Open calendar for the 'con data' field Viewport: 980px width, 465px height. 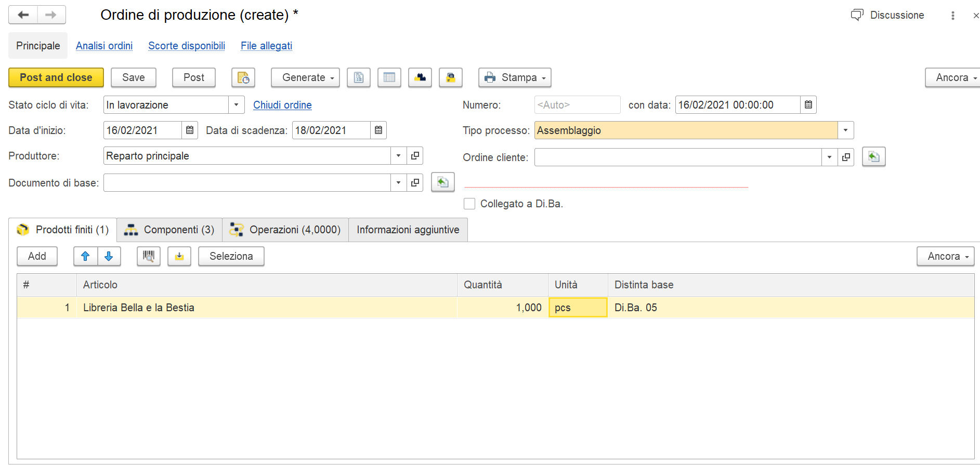[808, 105]
